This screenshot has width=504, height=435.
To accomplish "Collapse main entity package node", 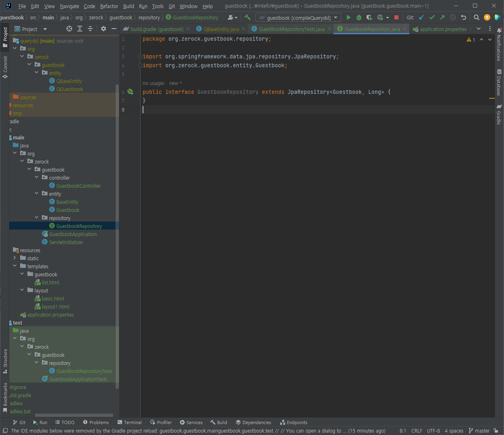I will tap(37, 194).
